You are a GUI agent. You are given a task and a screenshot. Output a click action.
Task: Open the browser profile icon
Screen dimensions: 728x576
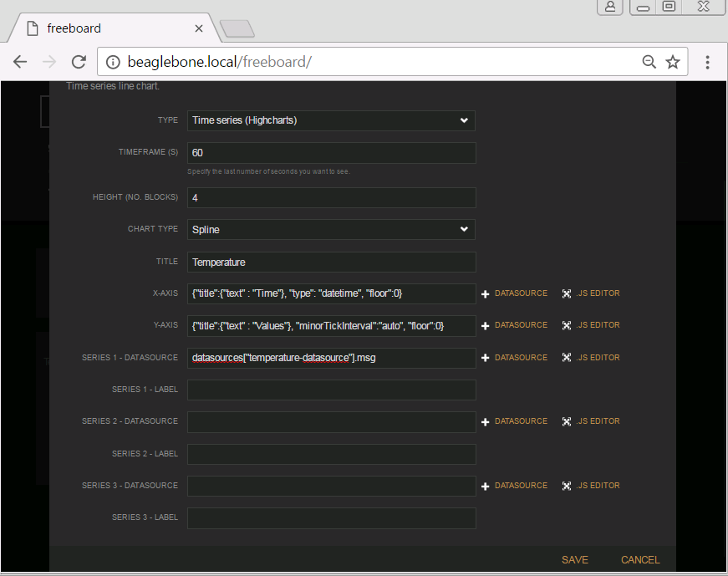click(x=609, y=7)
